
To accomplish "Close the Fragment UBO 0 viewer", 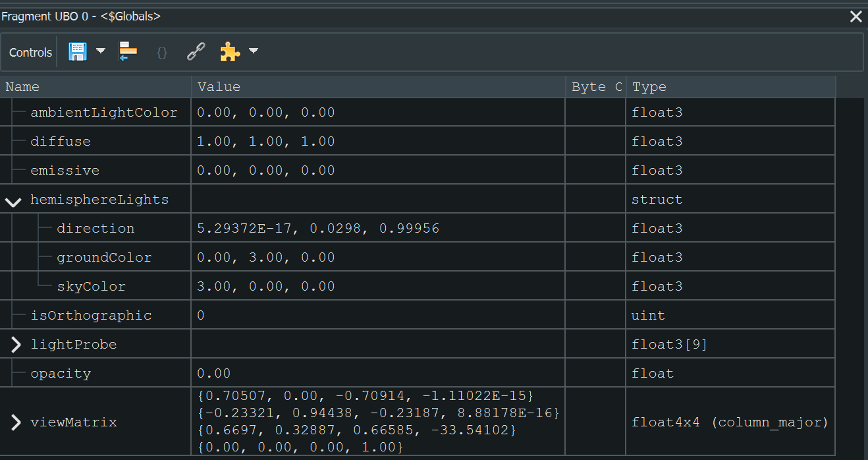I will point(855,16).
